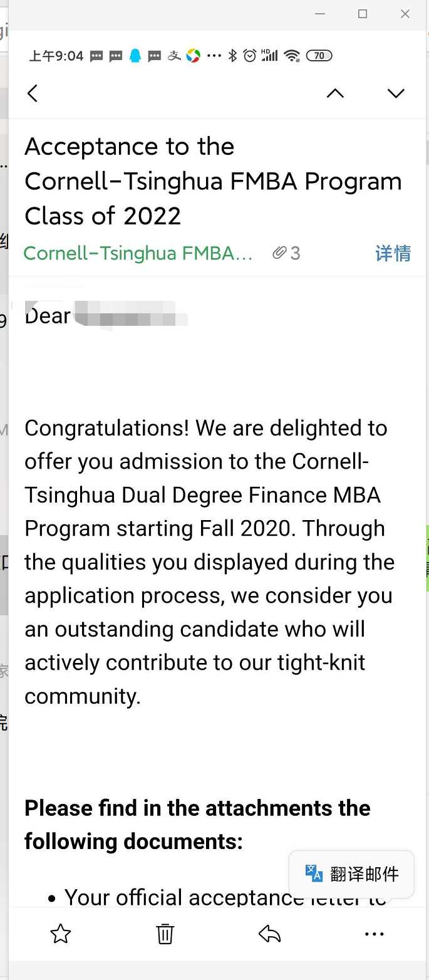Click the QQ penguin status icon

[x=135, y=56]
